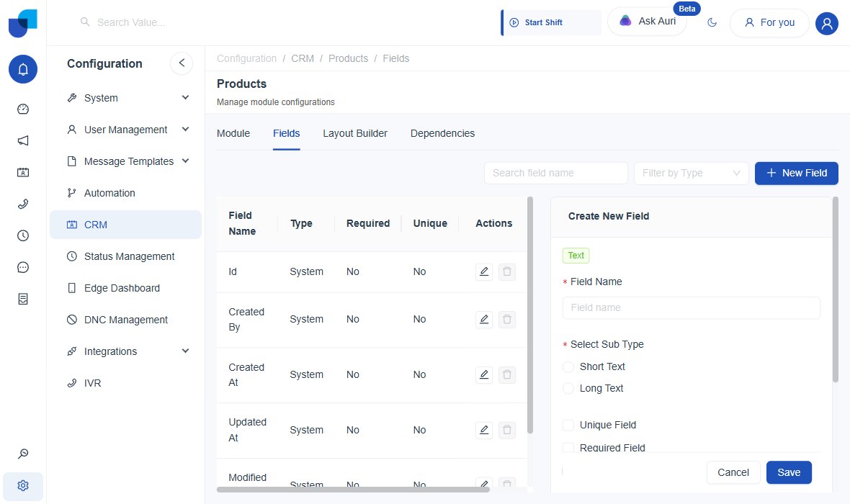Screen dimensions: 850x504
Task: Click the settings gear icon in left rail
Action: [23, 485]
